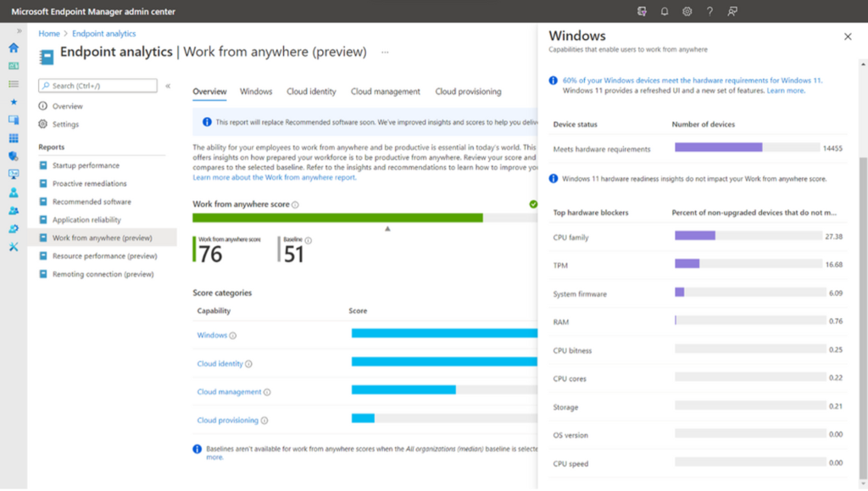Switch to the Overview tab

(x=209, y=92)
